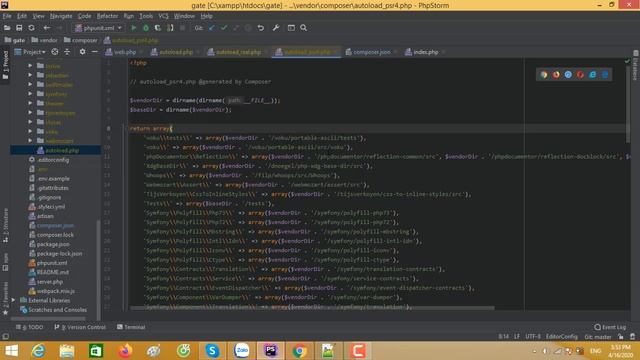640x360 pixels.
Task: Click the vendor breadcrumb
Action: point(44,40)
